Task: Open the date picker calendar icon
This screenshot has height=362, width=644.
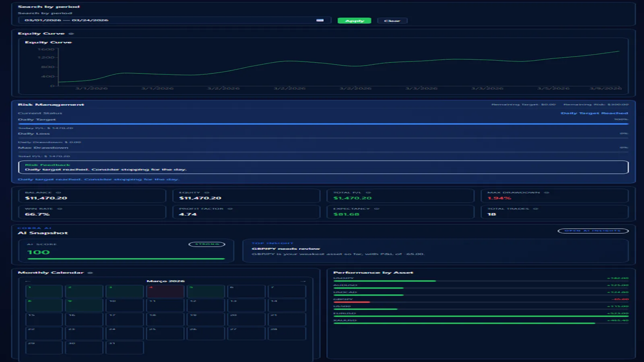Action: (x=320, y=20)
